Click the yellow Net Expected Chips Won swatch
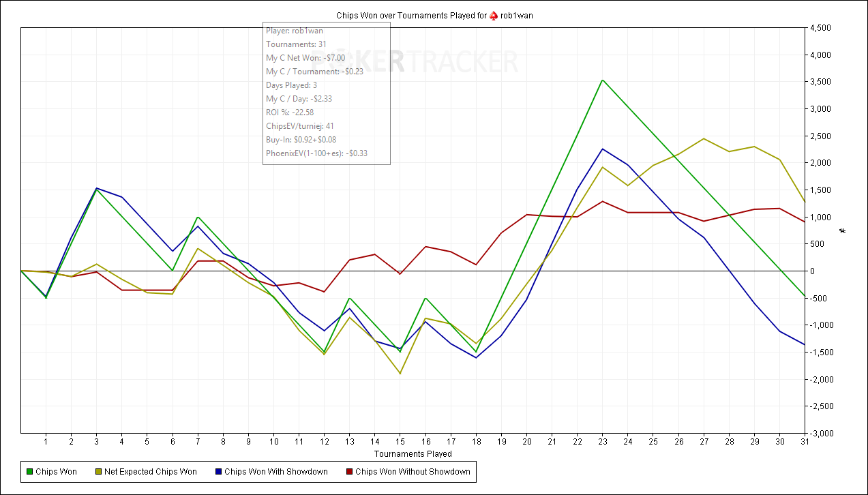This screenshot has width=868, height=495. coord(100,472)
